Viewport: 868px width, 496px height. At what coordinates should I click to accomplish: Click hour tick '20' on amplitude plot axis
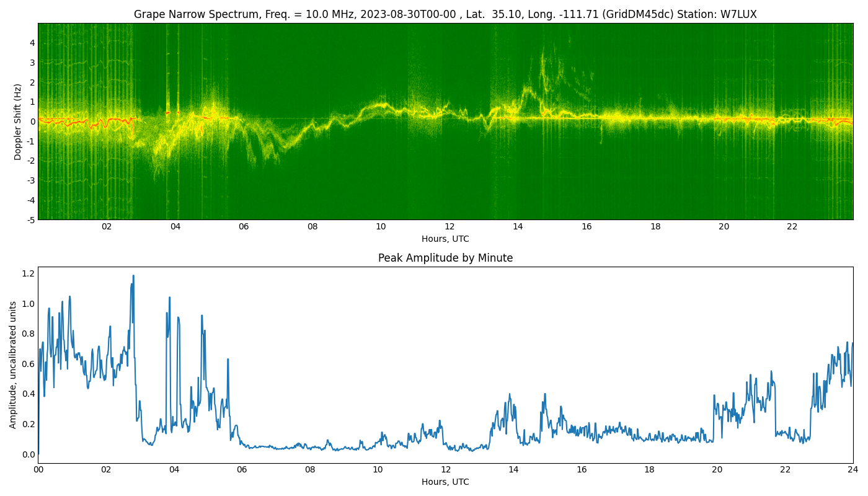(x=717, y=470)
